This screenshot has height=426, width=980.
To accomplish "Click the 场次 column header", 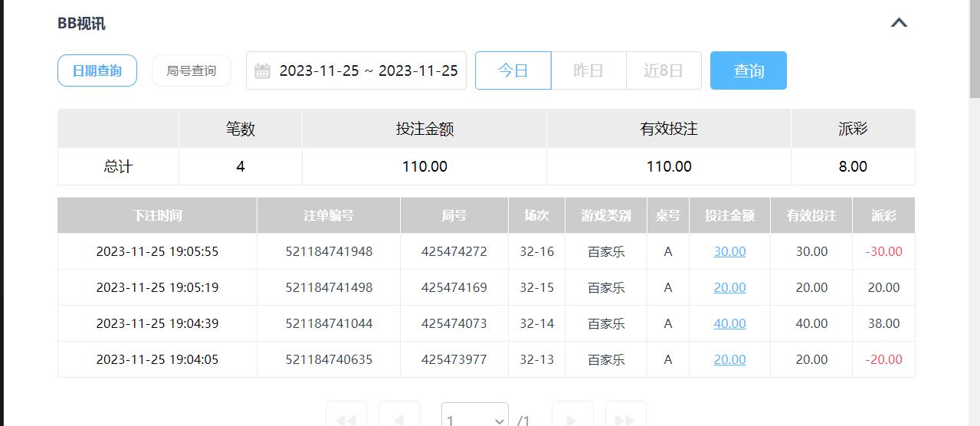I will 536,215.
